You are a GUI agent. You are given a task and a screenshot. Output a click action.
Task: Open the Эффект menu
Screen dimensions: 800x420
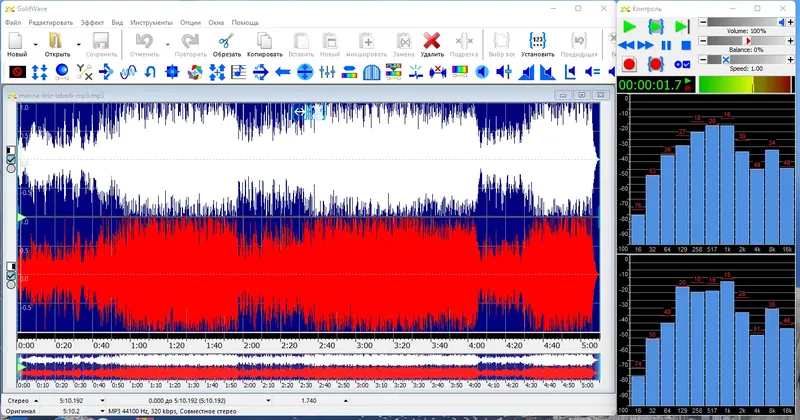point(92,21)
